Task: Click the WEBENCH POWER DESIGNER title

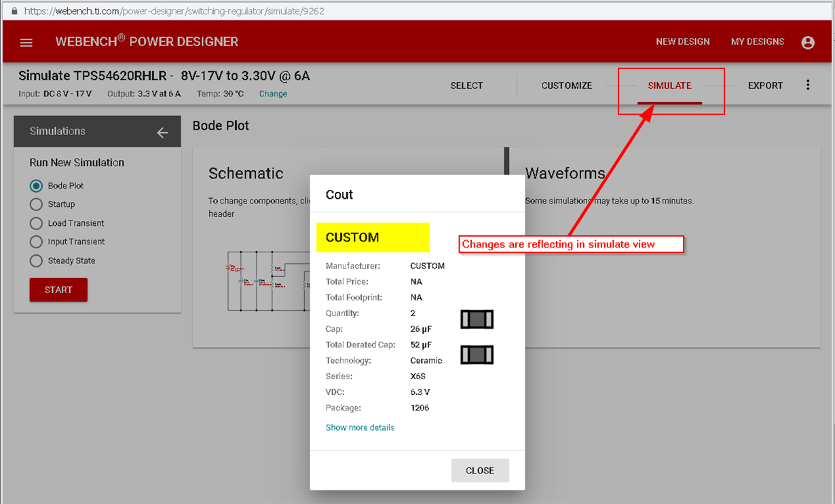Action: click(147, 41)
